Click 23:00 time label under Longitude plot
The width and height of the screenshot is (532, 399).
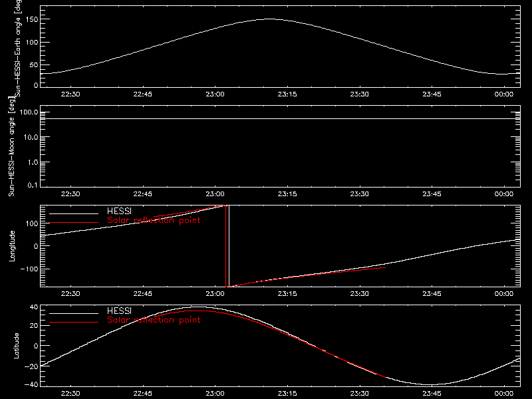click(215, 294)
